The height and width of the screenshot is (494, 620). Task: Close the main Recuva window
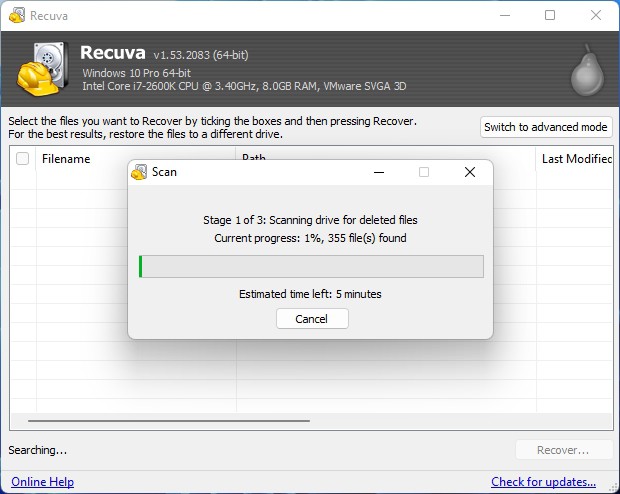tap(595, 16)
